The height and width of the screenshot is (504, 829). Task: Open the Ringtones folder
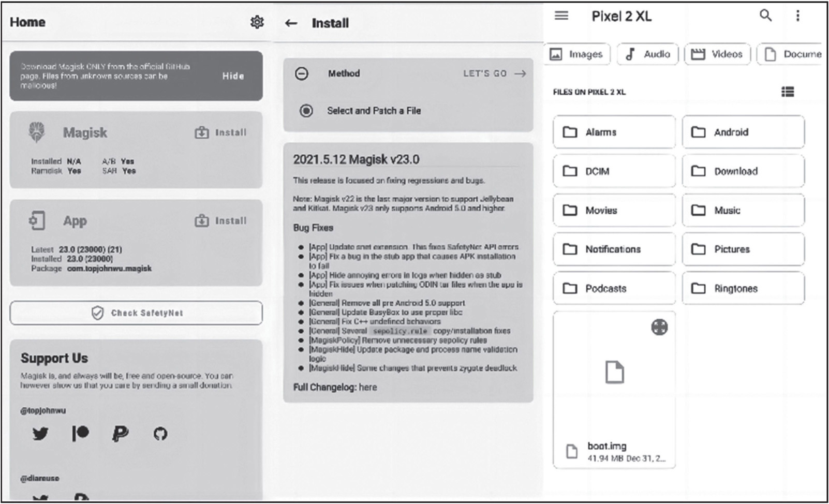point(743,288)
